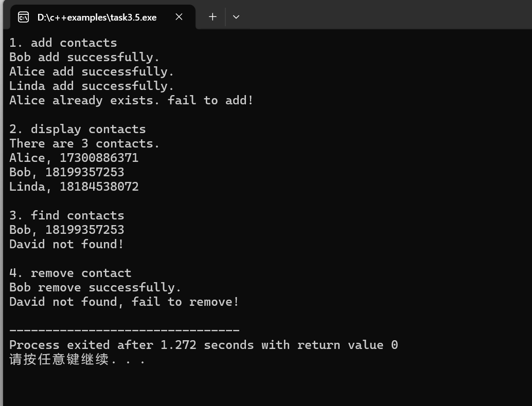The width and height of the screenshot is (532, 406).
Task: Click the terminal icon in the task3.5.exe tab
Action: tap(24, 17)
